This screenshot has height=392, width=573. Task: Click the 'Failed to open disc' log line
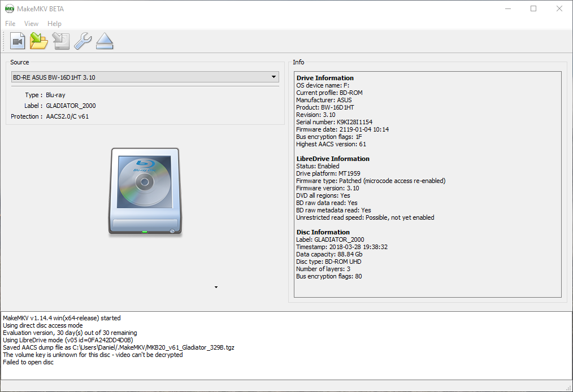[x=28, y=362]
